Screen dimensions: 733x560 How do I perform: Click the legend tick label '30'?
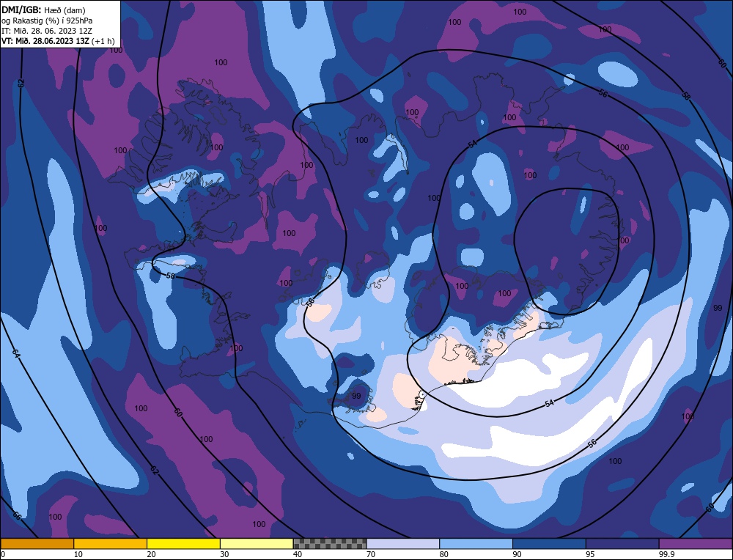click(x=224, y=554)
